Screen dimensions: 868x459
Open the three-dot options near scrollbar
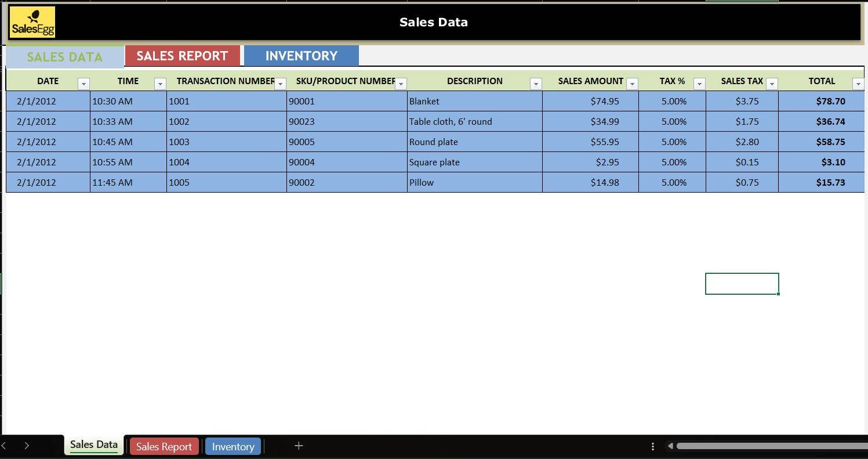point(653,446)
